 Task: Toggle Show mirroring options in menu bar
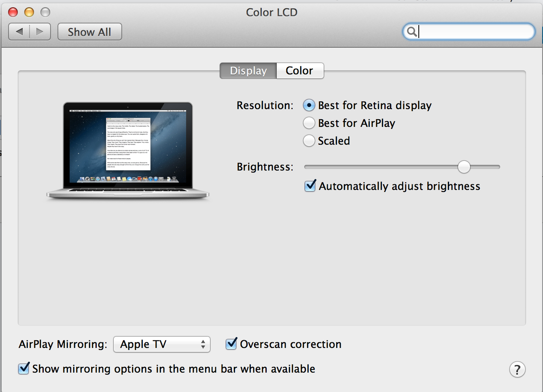click(x=23, y=369)
